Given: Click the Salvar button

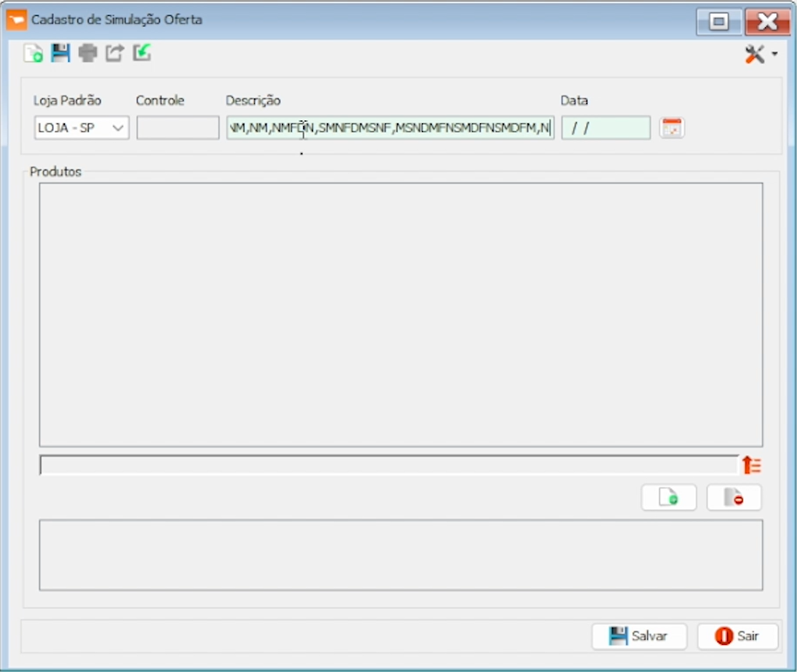Looking at the screenshot, I should [639, 636].
